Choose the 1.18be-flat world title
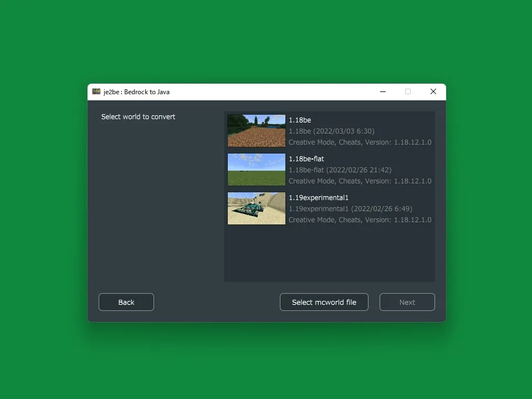This screenshot has width=532, height=399. 306,159
